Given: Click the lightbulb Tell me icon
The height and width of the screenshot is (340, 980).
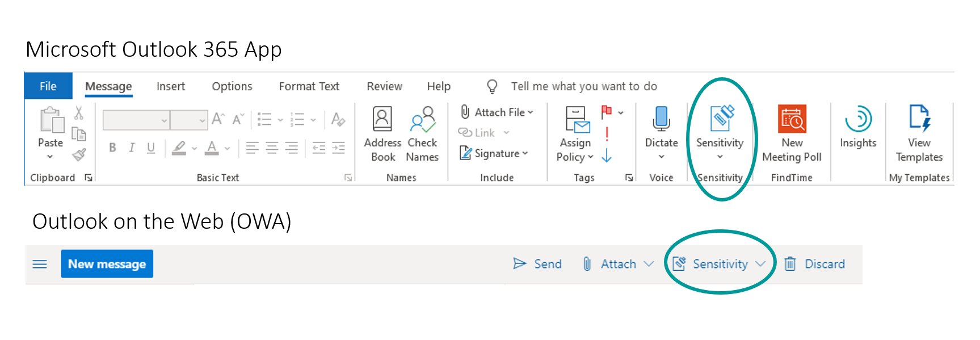Looking at the screenshot, I should (492, 86).
